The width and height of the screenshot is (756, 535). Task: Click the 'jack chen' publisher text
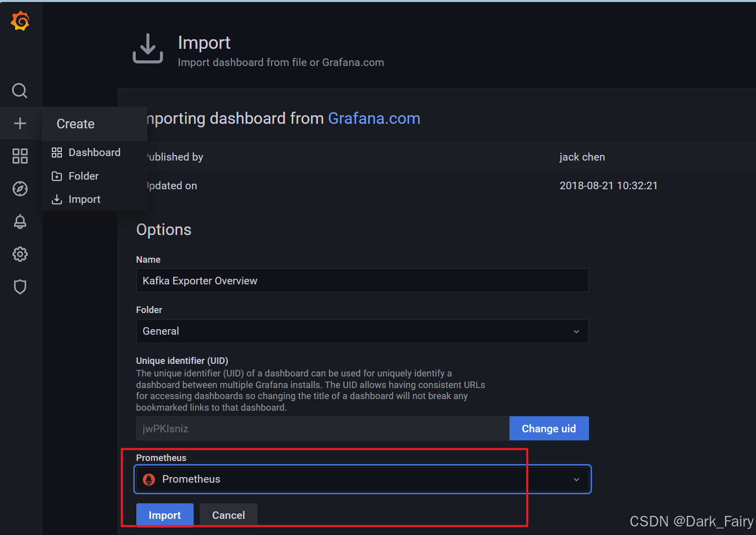coord(582,157)
